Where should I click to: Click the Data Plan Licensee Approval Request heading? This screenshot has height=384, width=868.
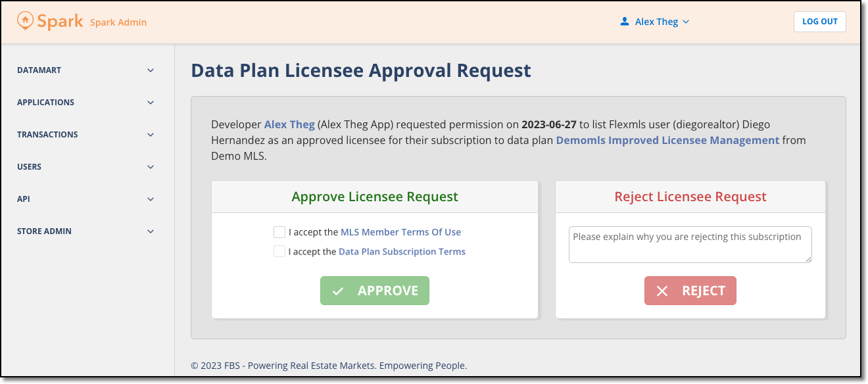361,70
